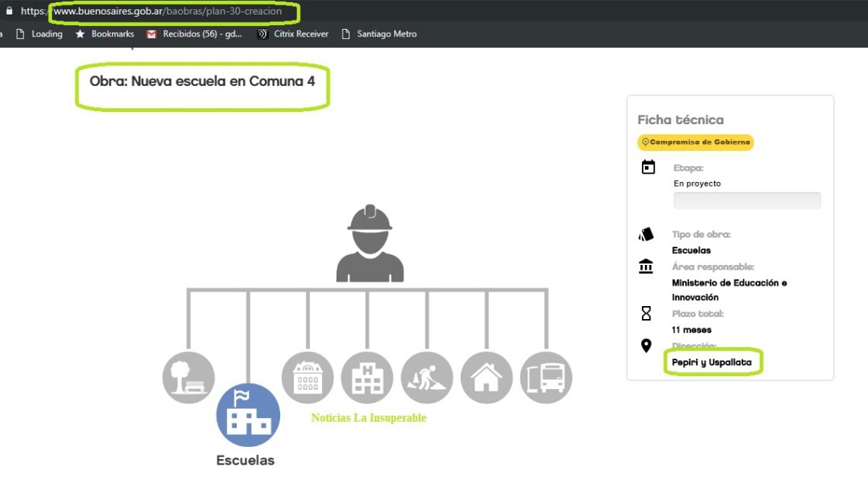Screen dimensions: 868x501
Task: Select the housing home icon
Action: 487,378
